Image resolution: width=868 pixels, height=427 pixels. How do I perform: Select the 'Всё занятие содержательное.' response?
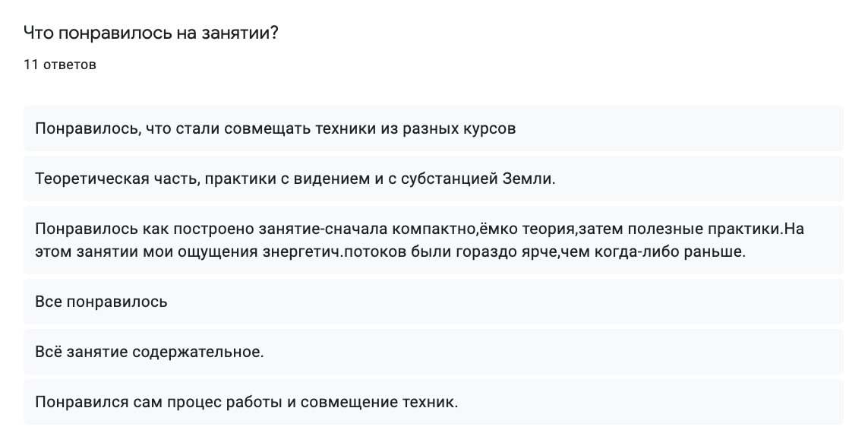433,352
